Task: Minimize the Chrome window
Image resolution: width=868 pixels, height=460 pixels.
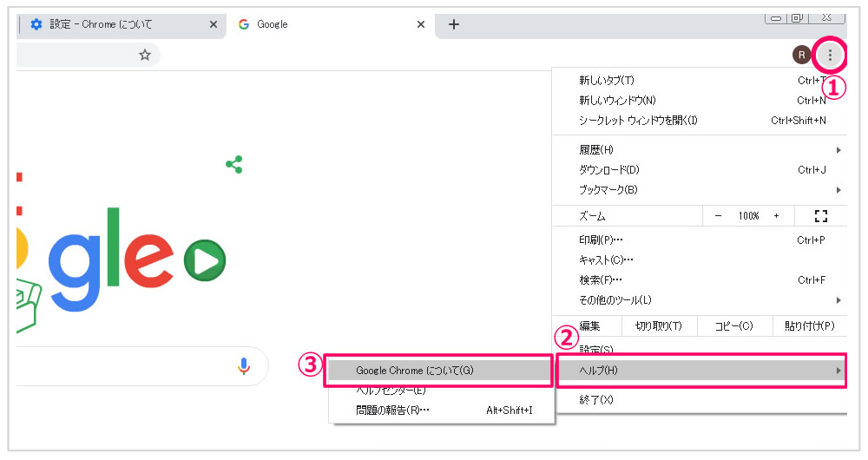Action: coord(776,19)
